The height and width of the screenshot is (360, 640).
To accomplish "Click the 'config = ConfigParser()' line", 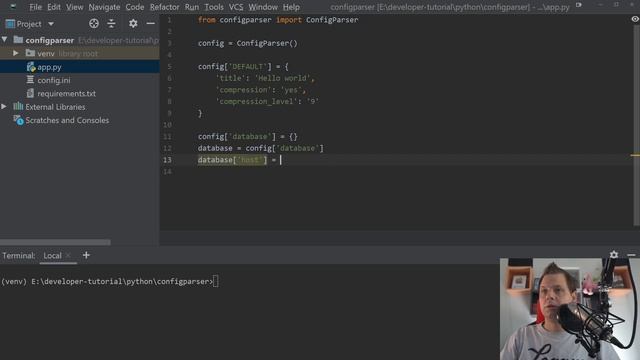I will tap(247, 43).
